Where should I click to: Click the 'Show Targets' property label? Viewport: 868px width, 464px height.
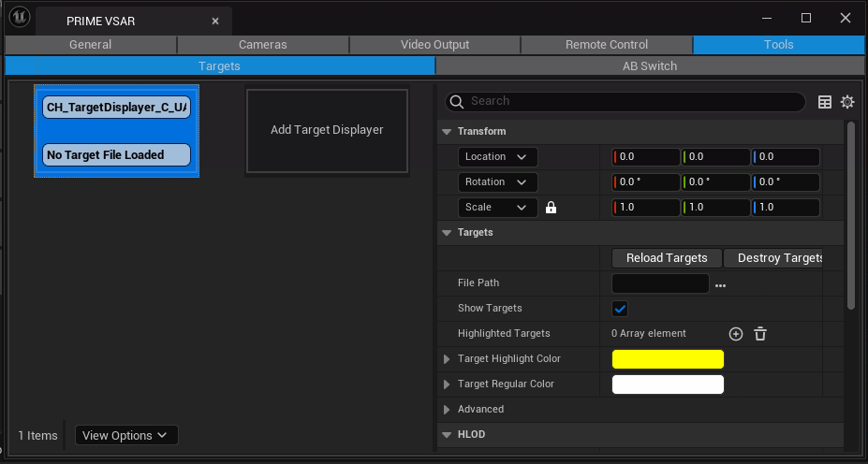[x=490, y=308]
